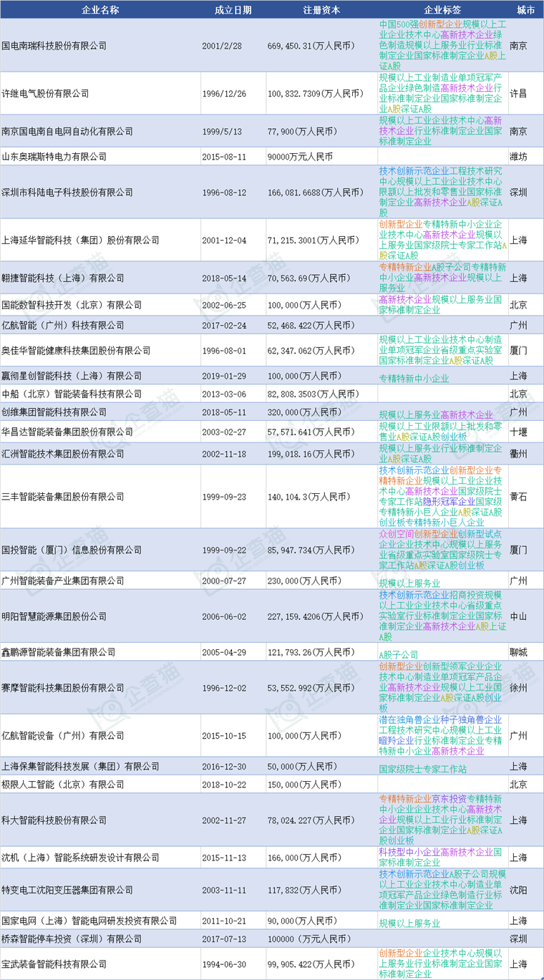Image resolution: width=544 pixels, height=980 pixels.
Task: Select 上海保集智能科技发展（集团）有限公司 name cell
Action: click(80, 766)
